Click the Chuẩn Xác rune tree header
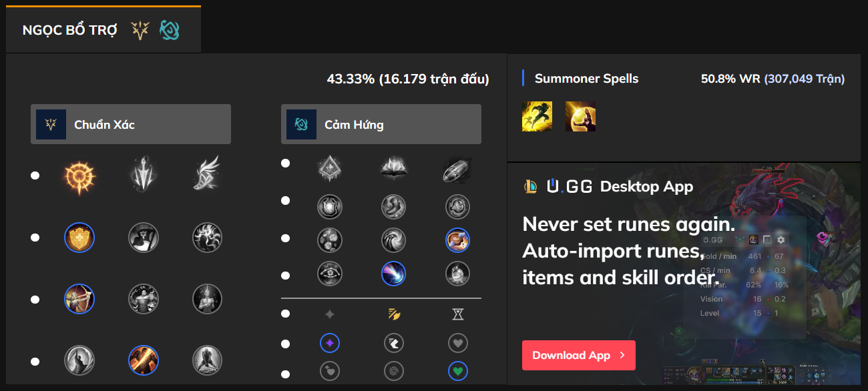The height and width of the screenshot is (391, 868). click(x=131, y=124)
